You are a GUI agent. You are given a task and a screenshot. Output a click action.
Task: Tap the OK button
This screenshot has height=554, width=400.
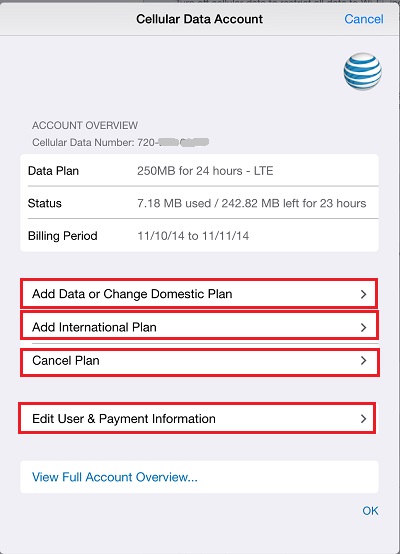370,511
